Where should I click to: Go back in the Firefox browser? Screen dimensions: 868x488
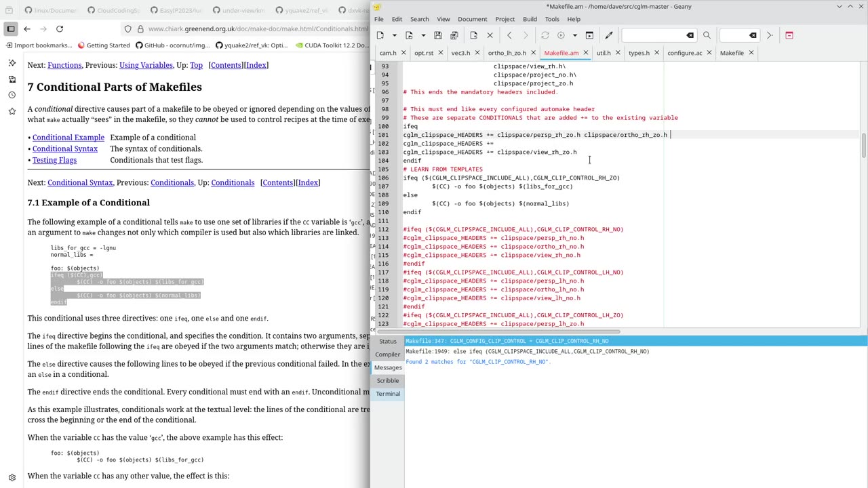pyautogui.click(x=27, y=29)
